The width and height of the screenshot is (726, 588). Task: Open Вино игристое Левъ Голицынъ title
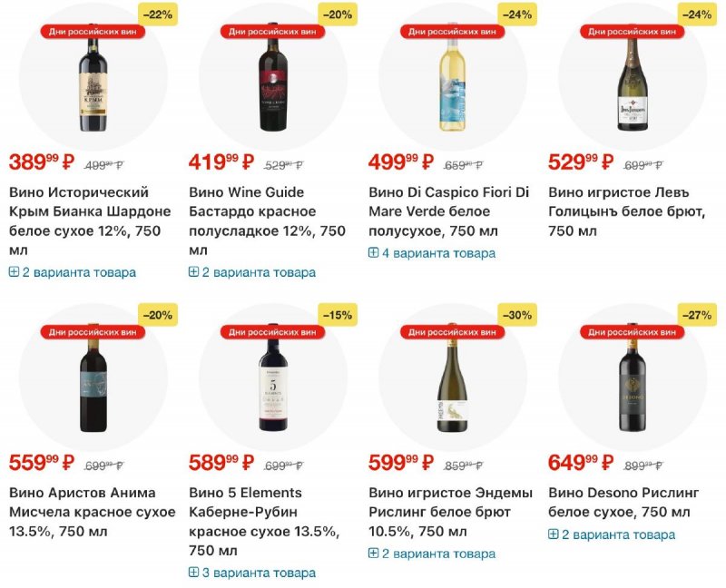(627, 211)
